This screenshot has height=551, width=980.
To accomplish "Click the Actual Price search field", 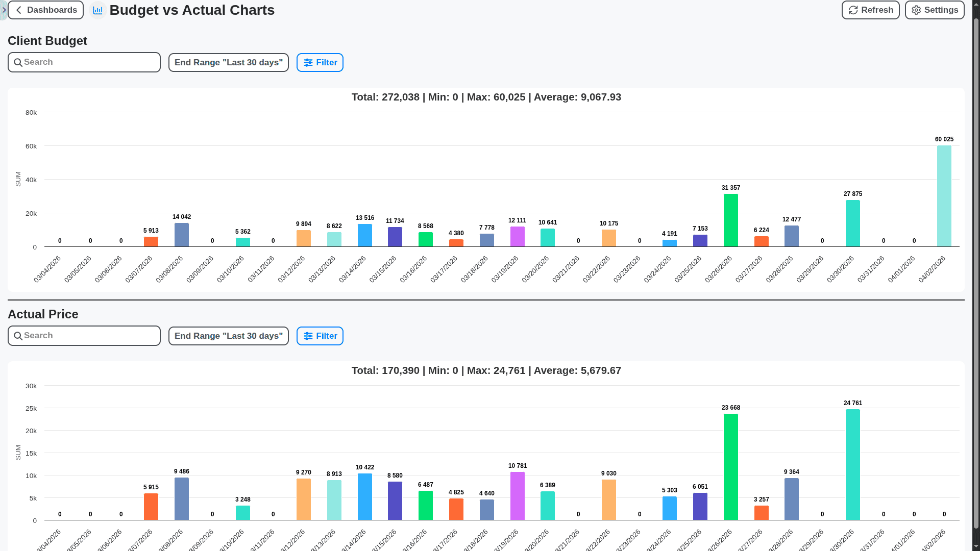I will (x=84, y=336).
